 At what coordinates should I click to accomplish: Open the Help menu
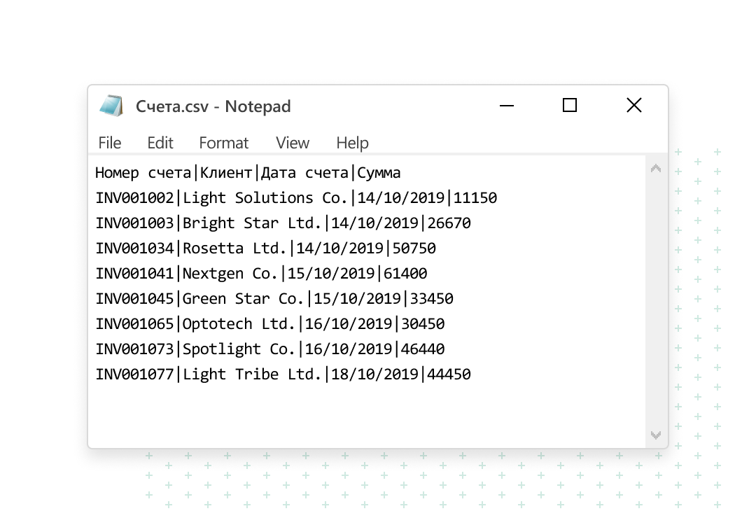click(x=352, y=143)
